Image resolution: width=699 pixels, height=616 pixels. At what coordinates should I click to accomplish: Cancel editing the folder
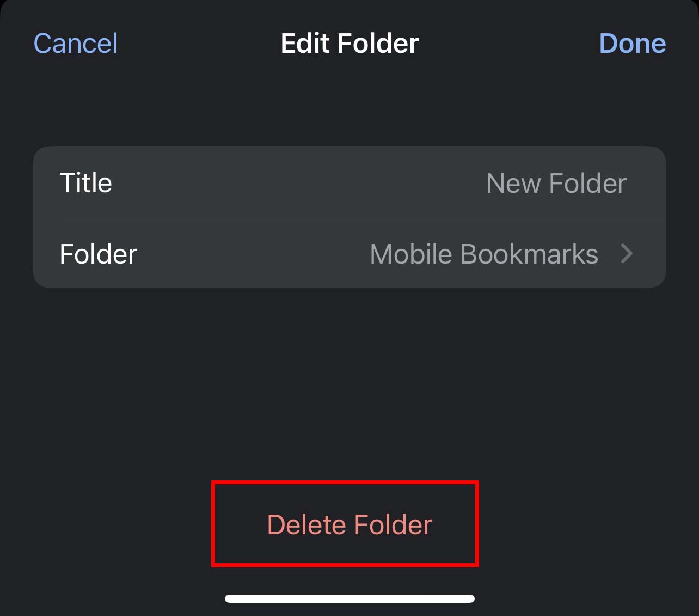(x=76, y=44)
